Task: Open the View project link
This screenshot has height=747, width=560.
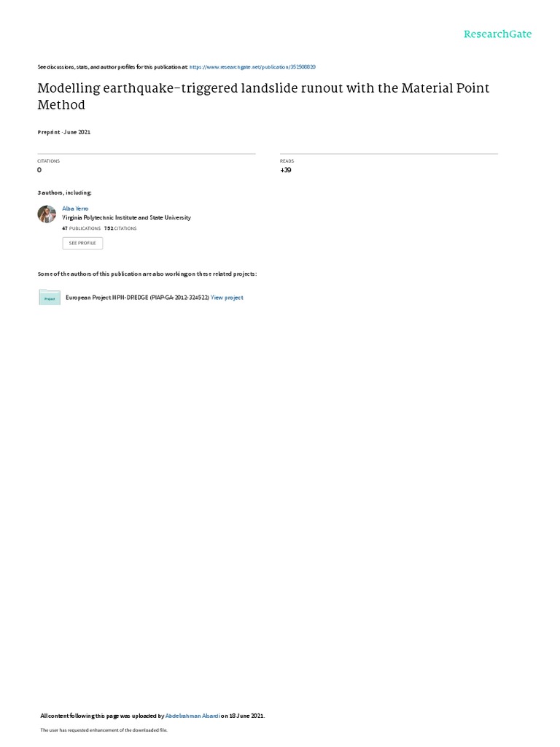Action: pyautogui.click(x=227, y=298)
